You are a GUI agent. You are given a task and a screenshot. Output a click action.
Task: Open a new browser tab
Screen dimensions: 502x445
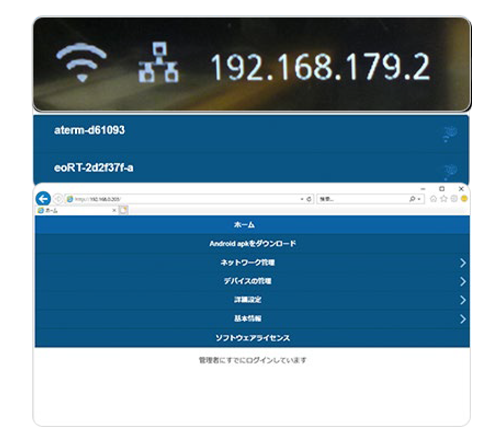pyautogui.click(x=124, y=210)
